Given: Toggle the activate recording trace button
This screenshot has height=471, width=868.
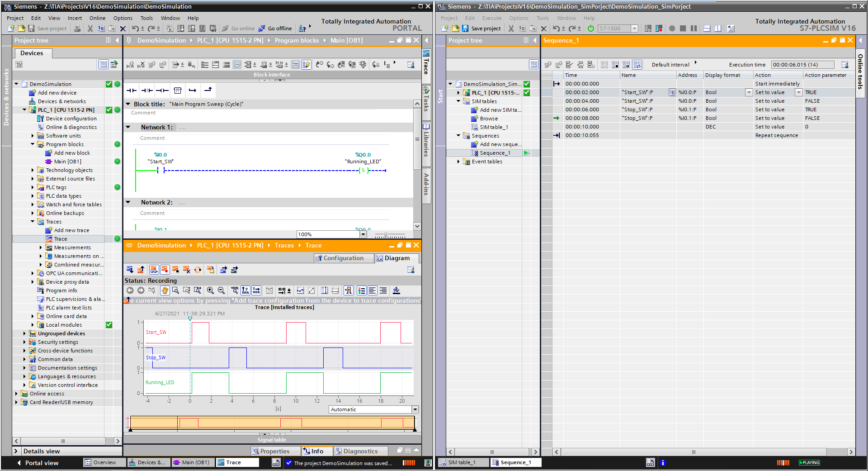Looking at the screenshot, I should click(165, 270).
